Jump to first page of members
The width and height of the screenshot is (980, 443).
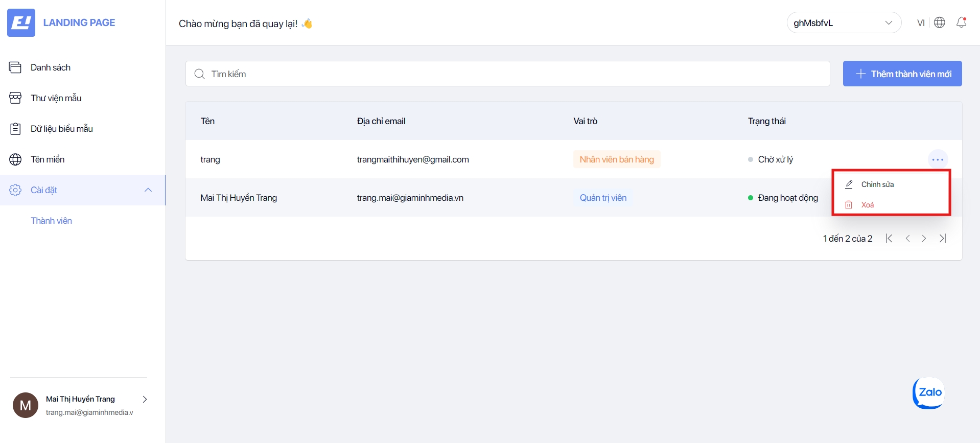(x=889, y=239)
